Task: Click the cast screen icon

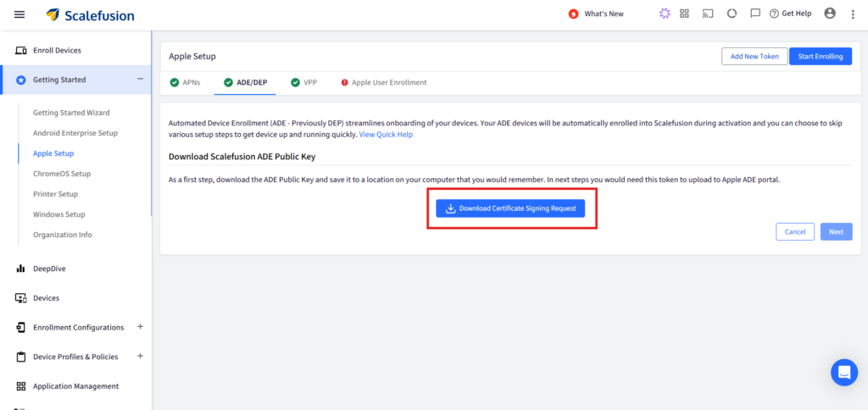Action: click(x=708, y=14)
